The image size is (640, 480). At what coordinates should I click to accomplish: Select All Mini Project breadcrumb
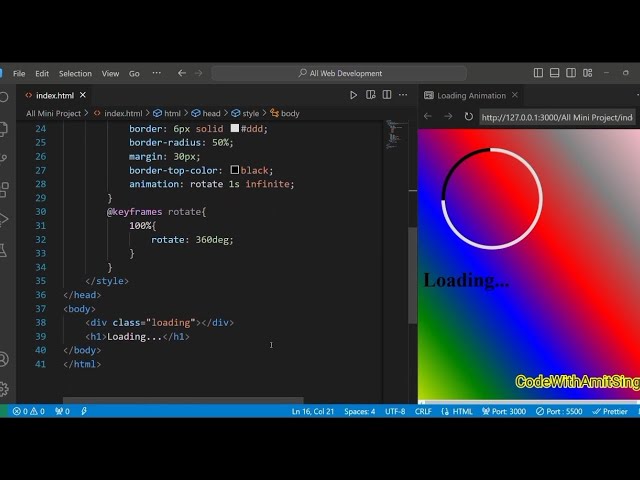(x=53, y=113)
